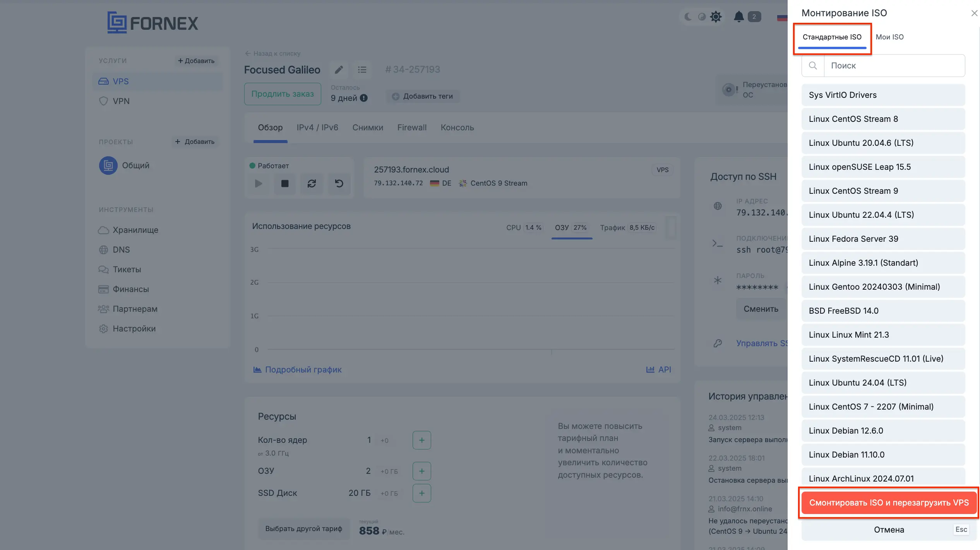The height and width of the screenshot is (550, 980).
Task: Select Linux Fedora Server 39 ISO
Action: pyautogui.click(x=883, y=239)
